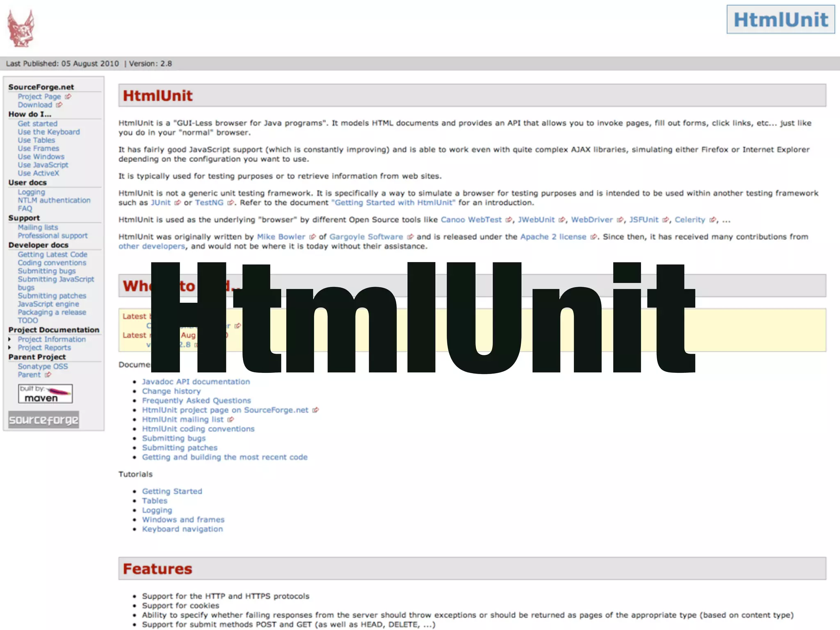This screenshot has width=840, height=630.
Task: Open Get started in sidebar
Action: (37, 123)
